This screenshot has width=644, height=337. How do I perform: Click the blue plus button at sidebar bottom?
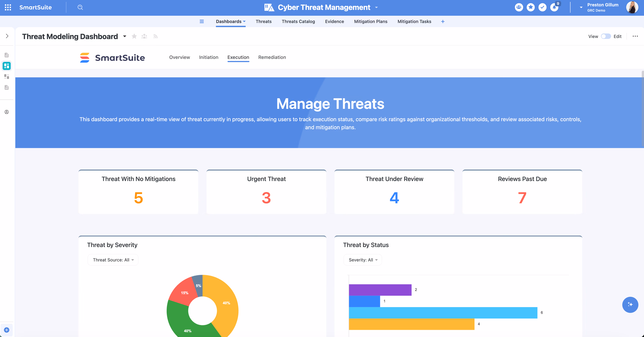(x=7, y=330)
